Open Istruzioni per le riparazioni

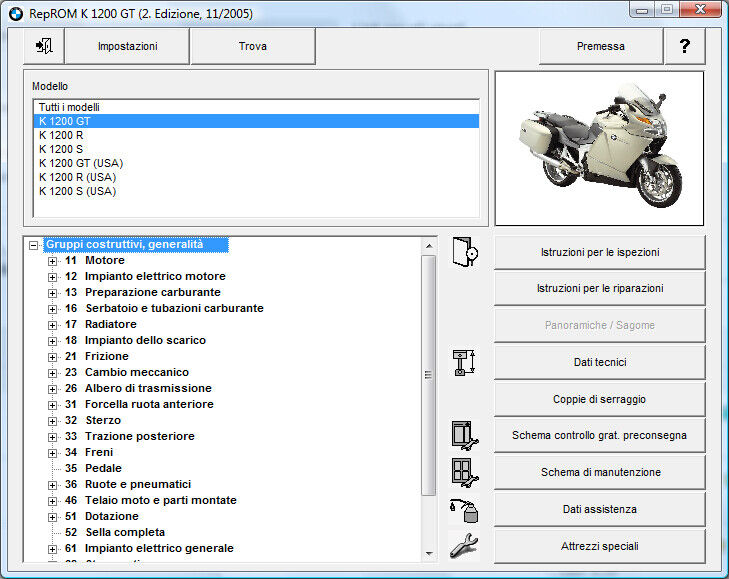[599, 288]
